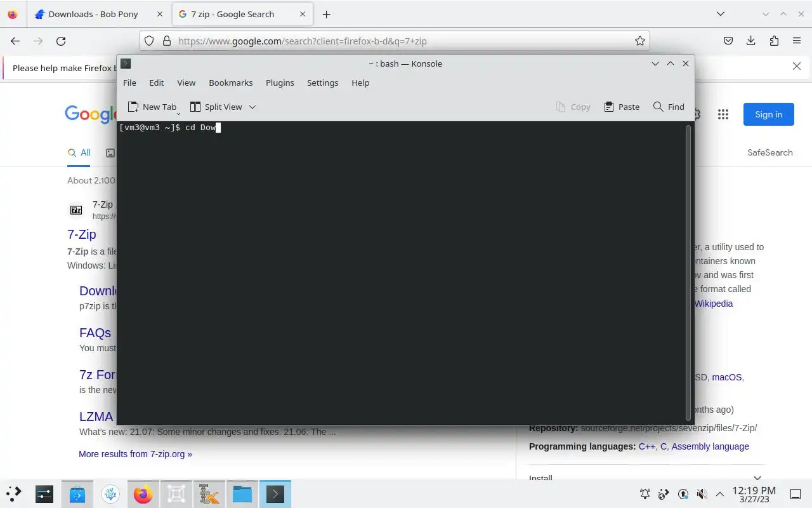Open the Konsole Edit menu
Image resolution: width=812 pixels, height=508 pixels.
tap(157, 83)
